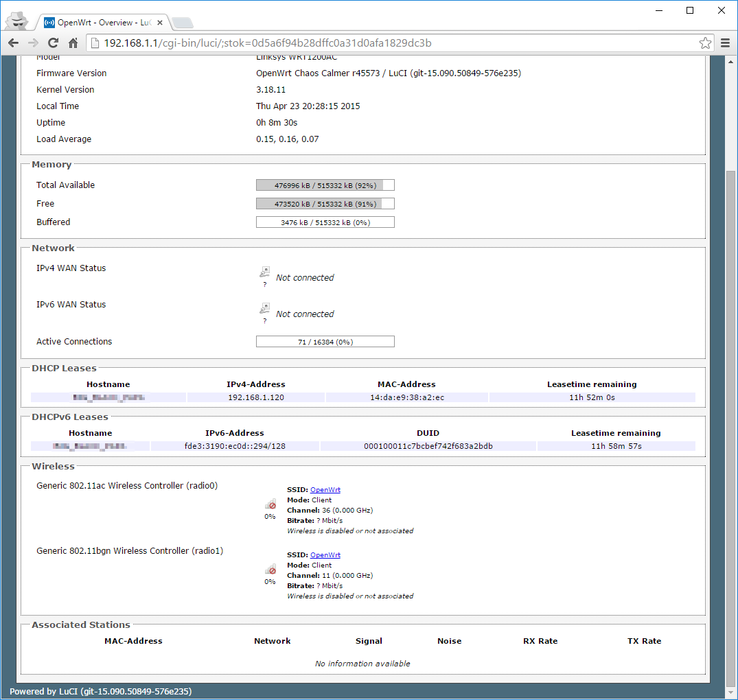Open the Chrome hamburger menu
Image resolution: width=738 pixels, height=700 pixels.
[726, 43]
